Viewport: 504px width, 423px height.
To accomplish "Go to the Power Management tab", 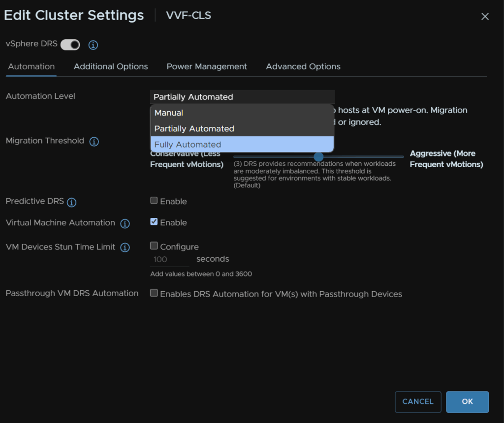I will [207, 66].
